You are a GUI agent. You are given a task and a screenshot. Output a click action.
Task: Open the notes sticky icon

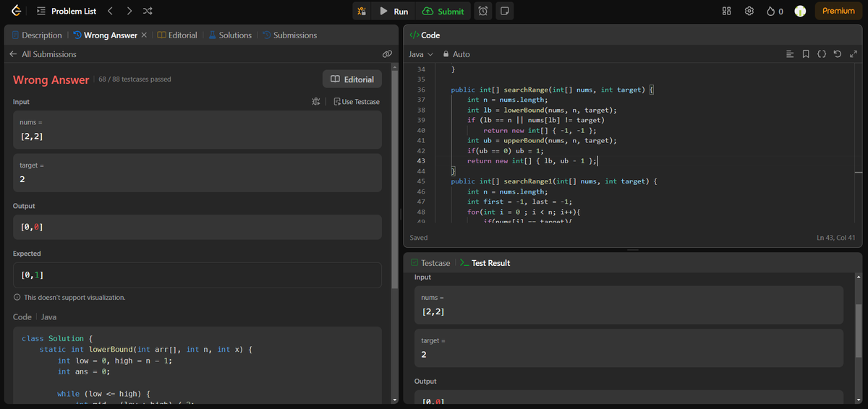point(504,11)
